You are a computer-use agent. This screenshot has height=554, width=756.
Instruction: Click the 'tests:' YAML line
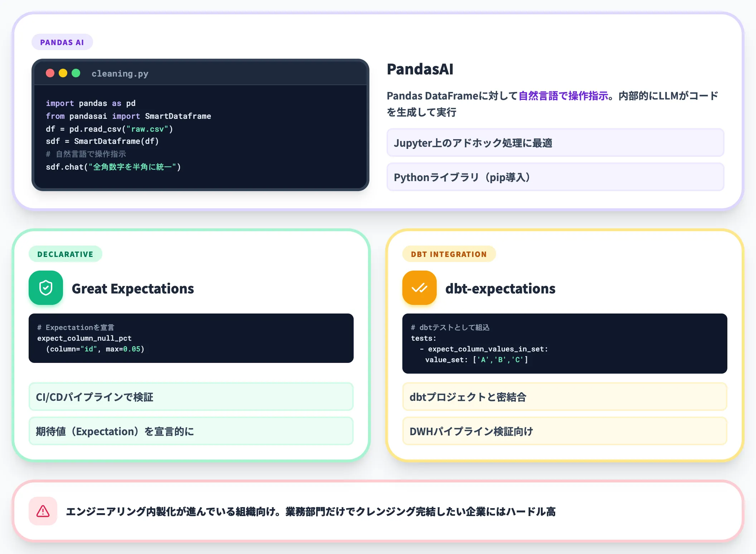click(423, 338)
